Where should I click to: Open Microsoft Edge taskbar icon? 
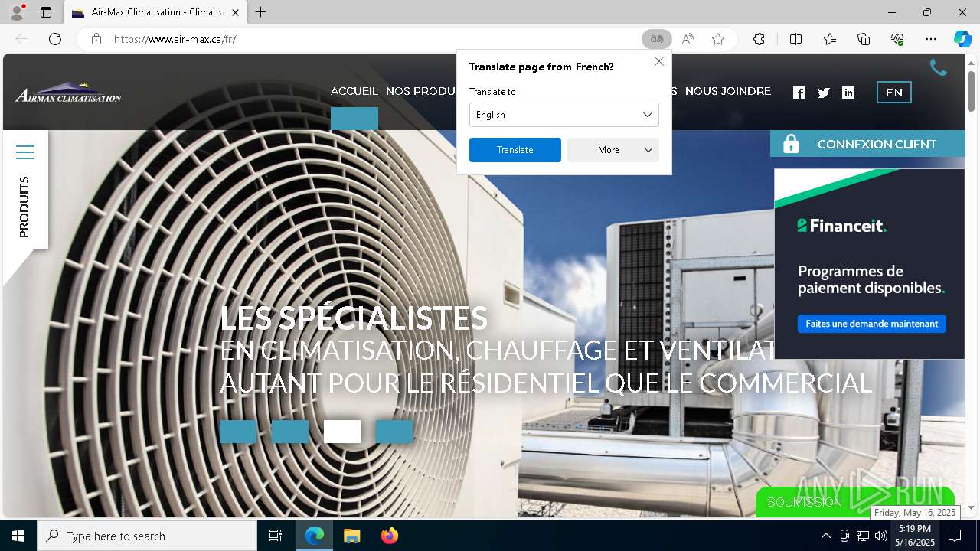coord(315,536)
